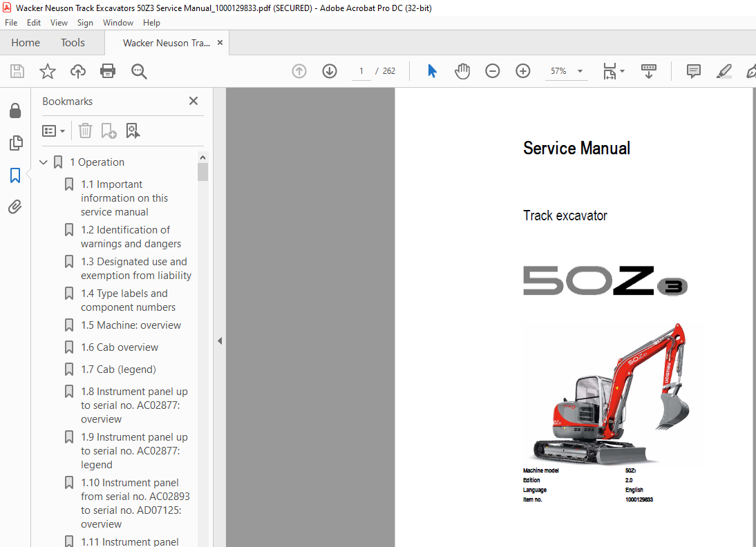
Task: Click the upload to cloud icon
Action: coord(77,71)
